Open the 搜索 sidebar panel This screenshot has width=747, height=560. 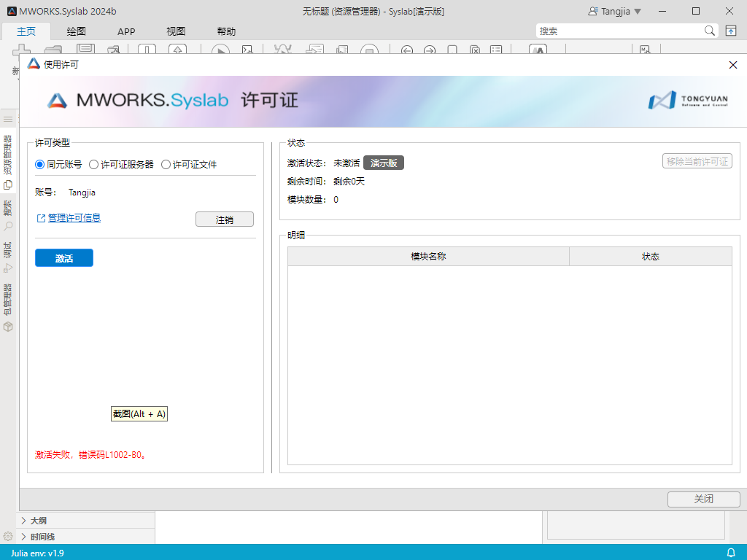pos(7,215)
